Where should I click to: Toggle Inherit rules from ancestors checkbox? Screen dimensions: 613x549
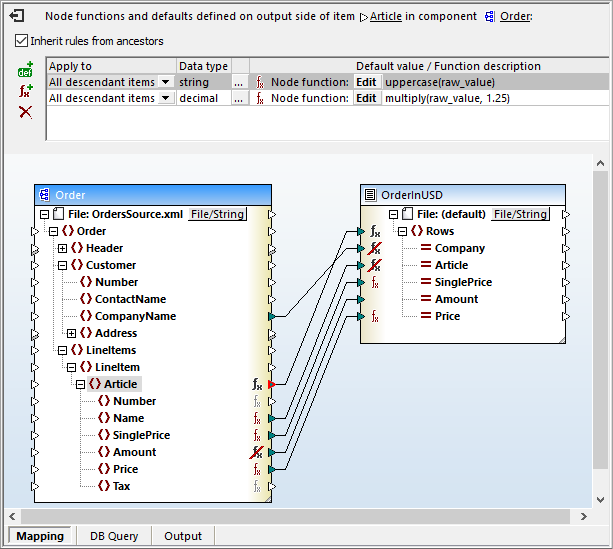(x=22, y=41)
